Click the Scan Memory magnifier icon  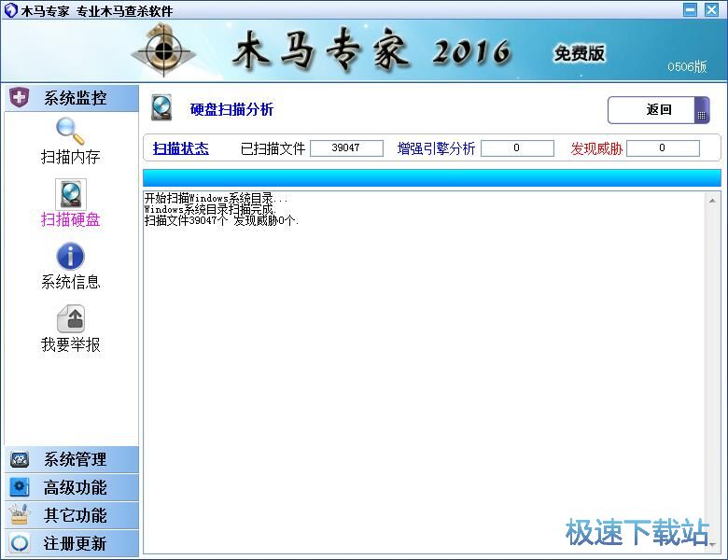coord(70,131)
